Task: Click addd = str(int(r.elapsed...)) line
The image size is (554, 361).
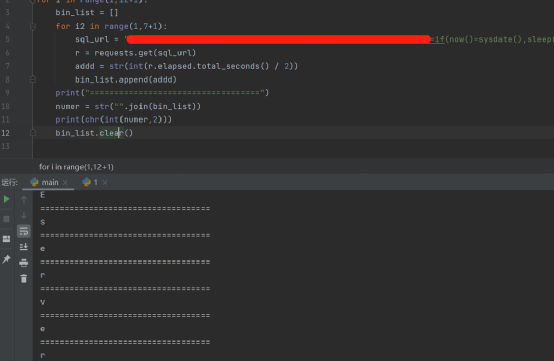Action: [x=187, y=66]
